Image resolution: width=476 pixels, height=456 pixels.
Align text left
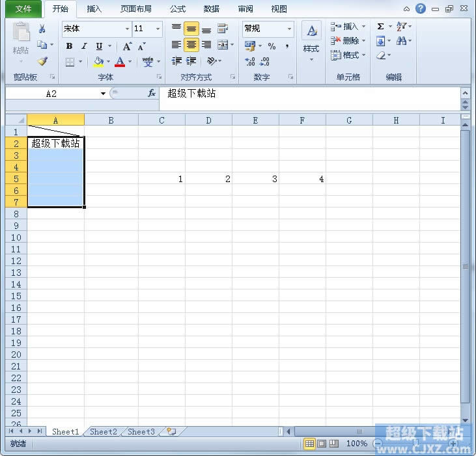tap(176, 45)
